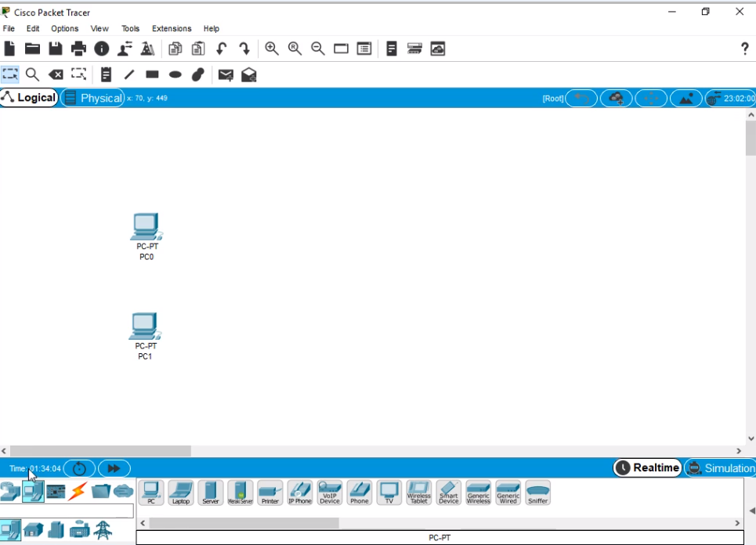Select the Components category icon
Viewport: 756px width, 545px height.
coord(56,492)
